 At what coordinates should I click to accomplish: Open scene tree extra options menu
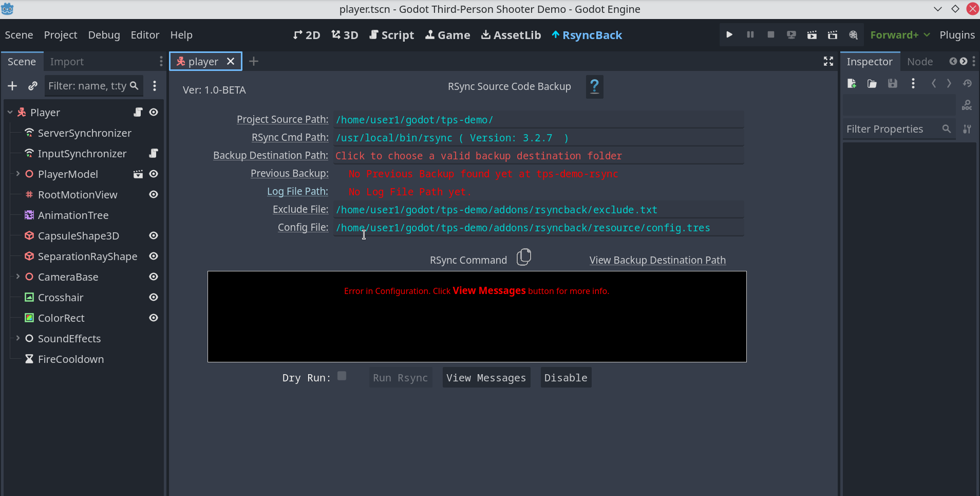coord(155,86)
